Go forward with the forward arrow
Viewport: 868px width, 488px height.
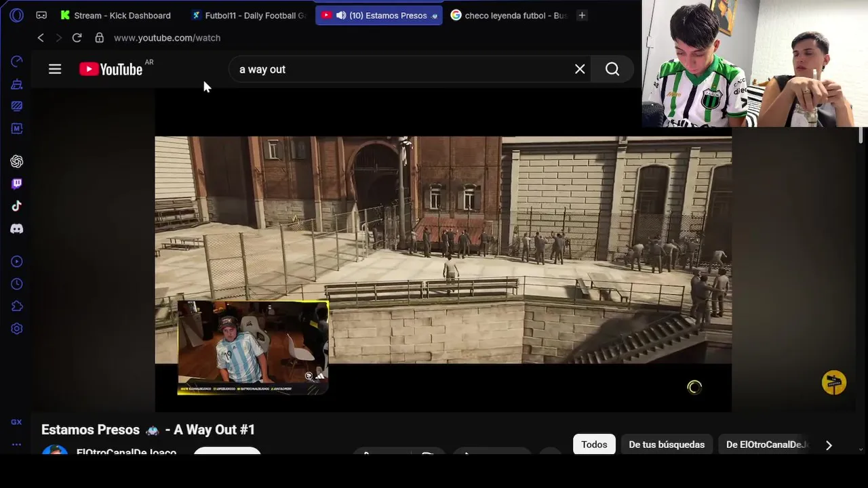[x=58, y=38]
